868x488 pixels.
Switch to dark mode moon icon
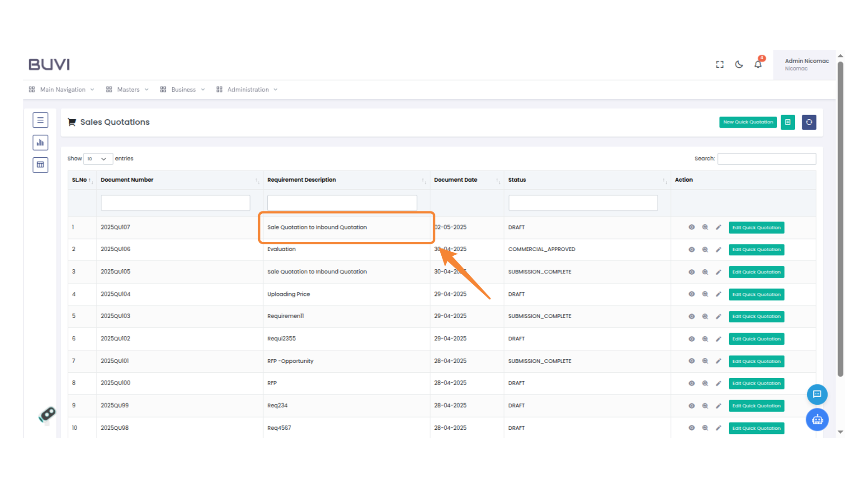739,65
